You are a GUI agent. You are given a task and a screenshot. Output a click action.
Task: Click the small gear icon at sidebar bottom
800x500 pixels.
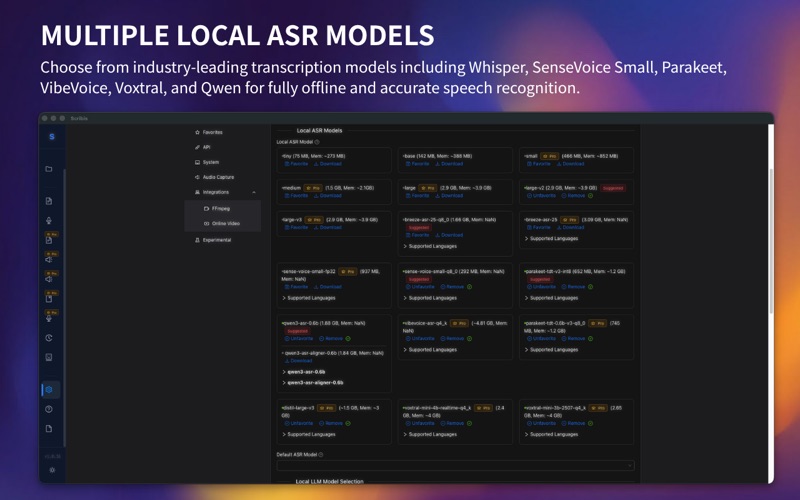coord(52,470)
